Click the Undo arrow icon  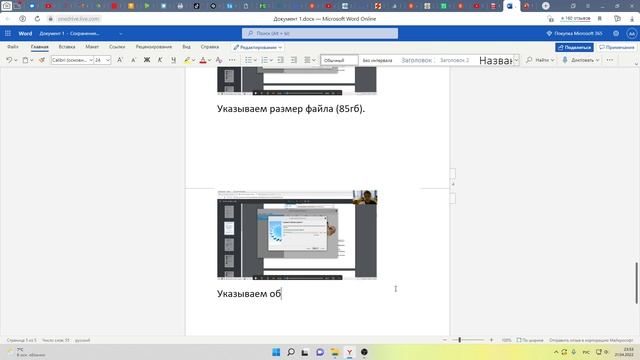pos(9,60)
